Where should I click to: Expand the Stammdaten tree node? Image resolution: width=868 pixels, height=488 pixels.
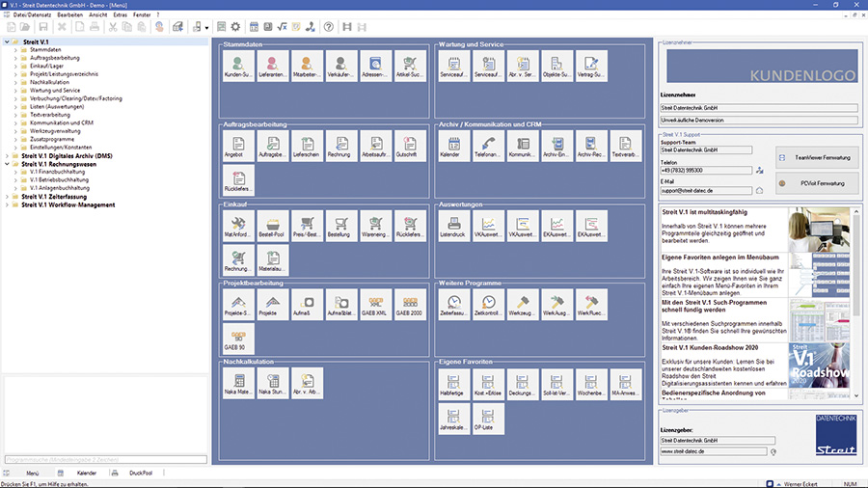pos(15,50)
